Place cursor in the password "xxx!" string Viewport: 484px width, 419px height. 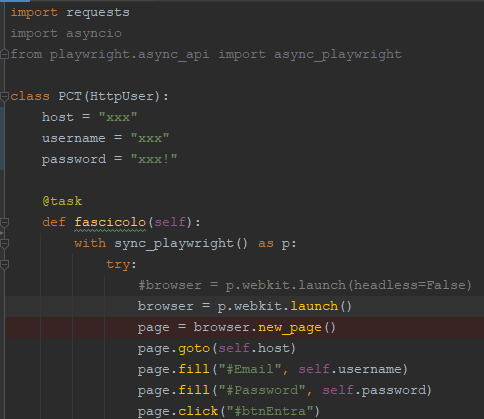(x=154, y=159)
